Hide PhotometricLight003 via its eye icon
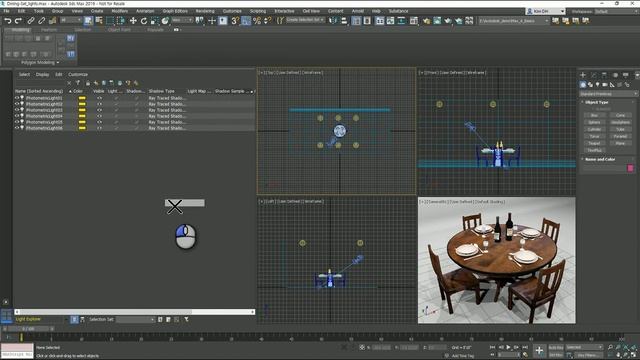The height and width of the screenshot is (360, 640). [17, 110]
